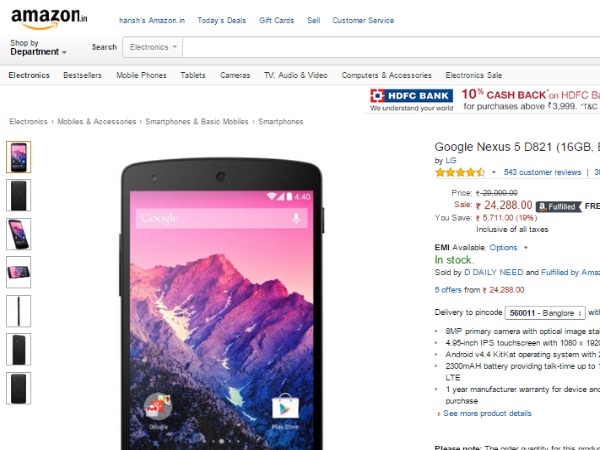This screenshot has height=450, width=600.
Task: Select the first Nexus 5 front thumbnail
Action: 18,157
